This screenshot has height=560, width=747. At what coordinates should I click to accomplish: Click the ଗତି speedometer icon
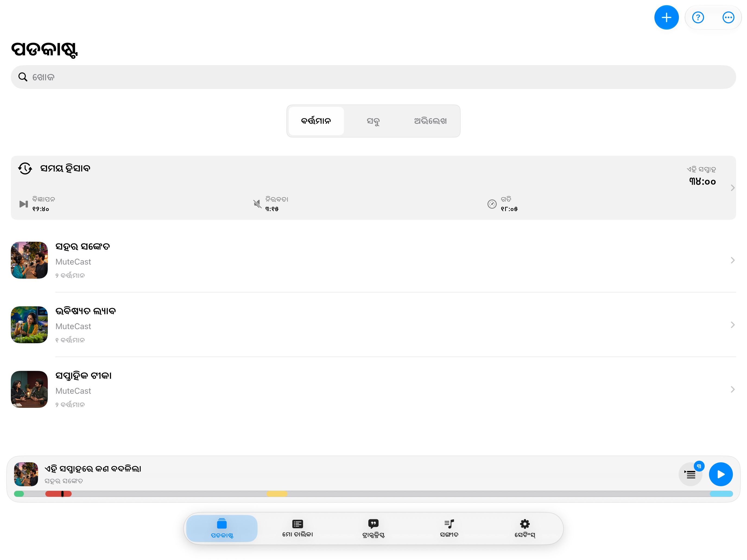492,204
